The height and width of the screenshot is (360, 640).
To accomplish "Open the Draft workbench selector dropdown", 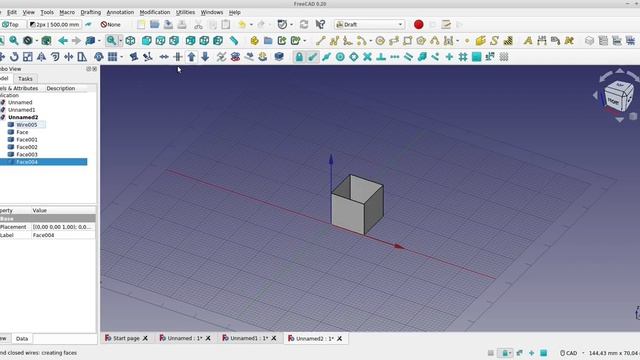I will 369,24.
